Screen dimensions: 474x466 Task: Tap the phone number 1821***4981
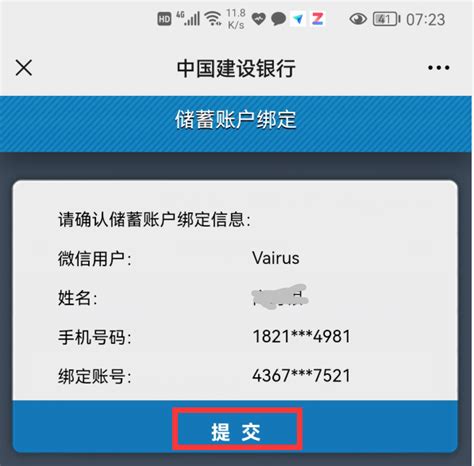[302, 336]
